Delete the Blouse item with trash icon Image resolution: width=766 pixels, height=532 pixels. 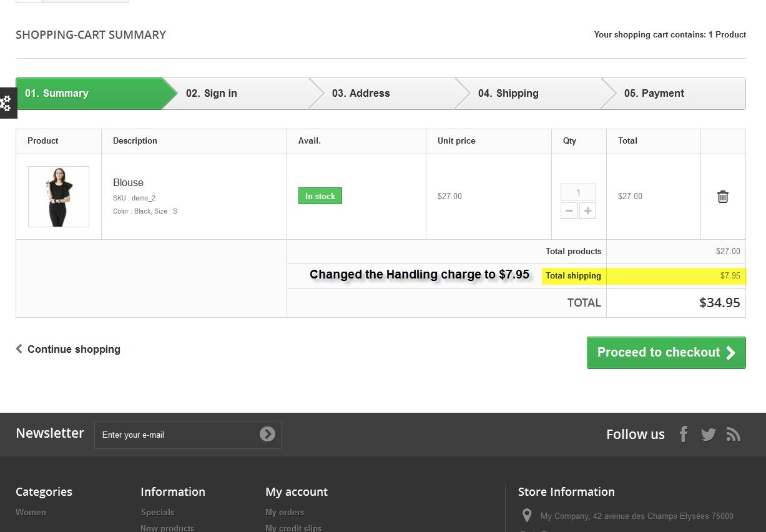pos(722,197)
